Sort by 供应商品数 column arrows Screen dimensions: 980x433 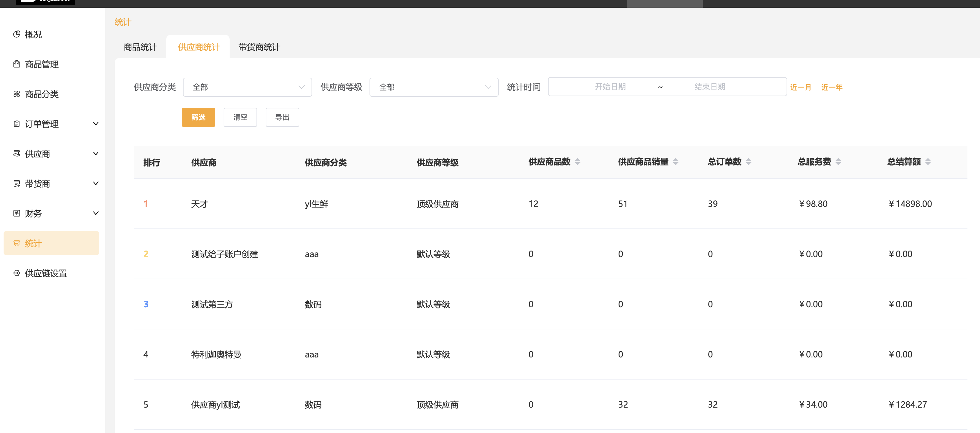pyautogui.click(x=577, y=162)
